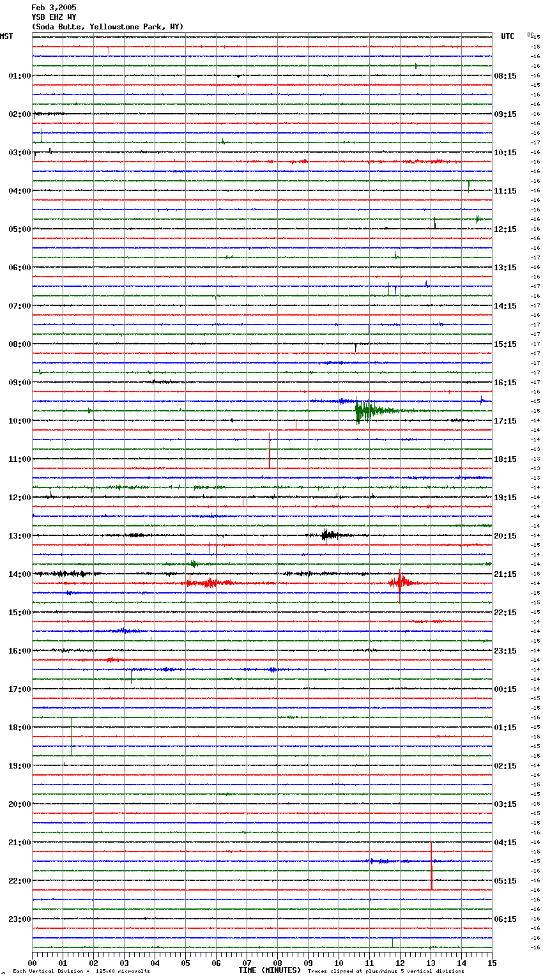Pick the '09:00' MST row label
Viewport: 543px width, 980px height.
[20, 383]
